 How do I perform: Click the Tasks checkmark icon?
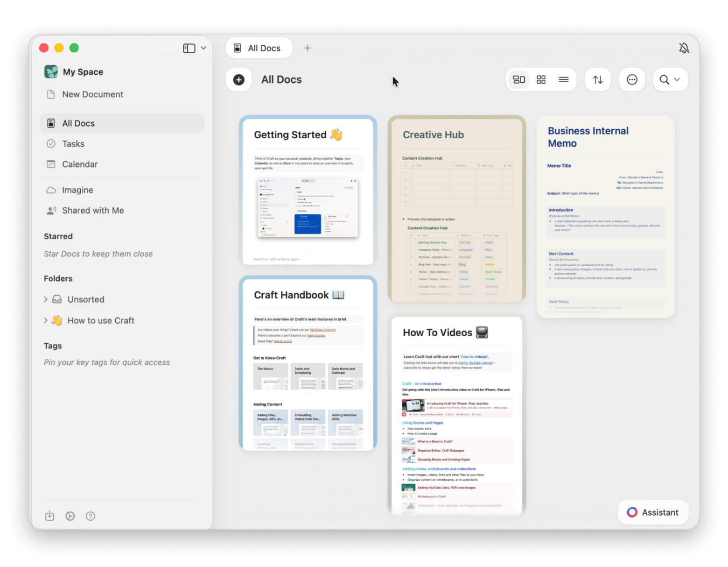51,144
